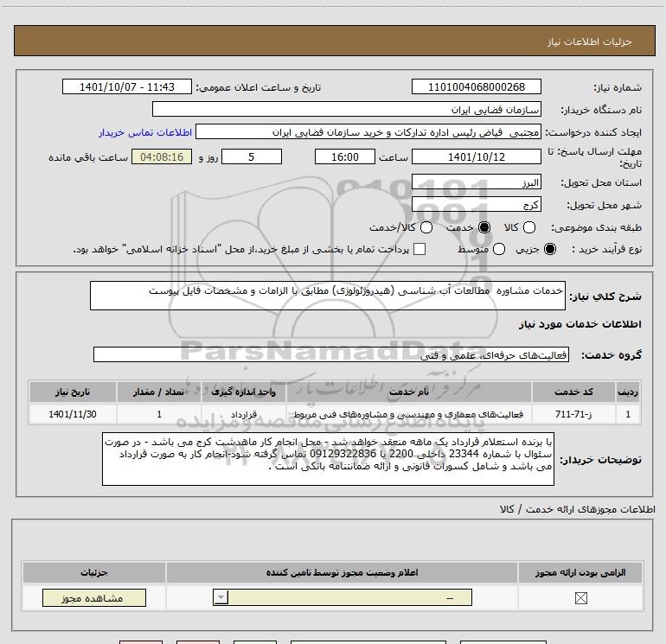The height and width of the screenshot is (644, 666).
Task: Click the response deadline date 1401/10/12
Action: (x=476, y=156)
